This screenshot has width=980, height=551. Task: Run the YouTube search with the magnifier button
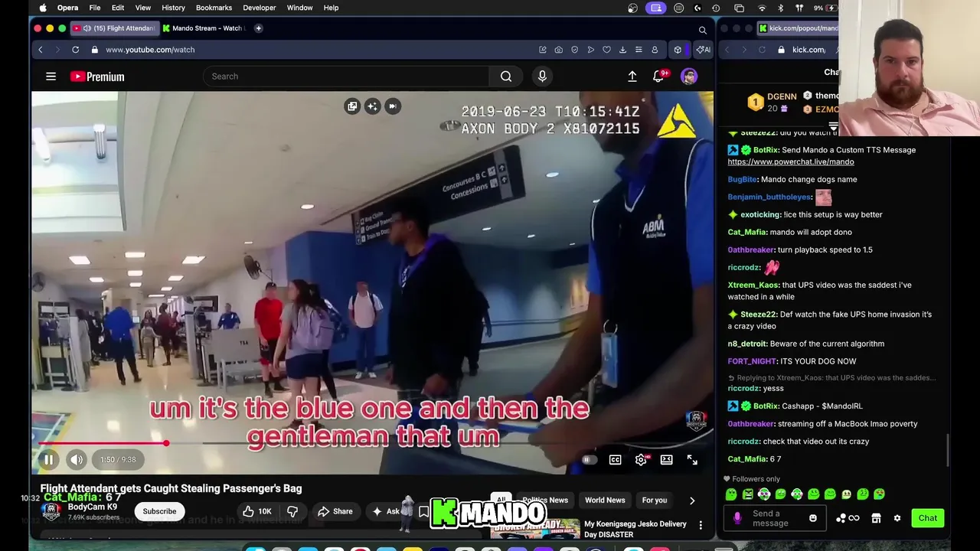pyautogui.click(x=506, y=77)
